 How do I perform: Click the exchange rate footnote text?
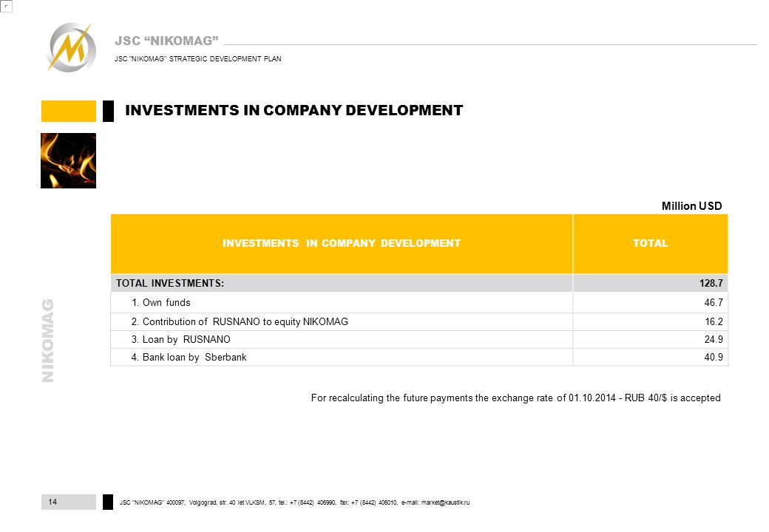coord(515,398)
